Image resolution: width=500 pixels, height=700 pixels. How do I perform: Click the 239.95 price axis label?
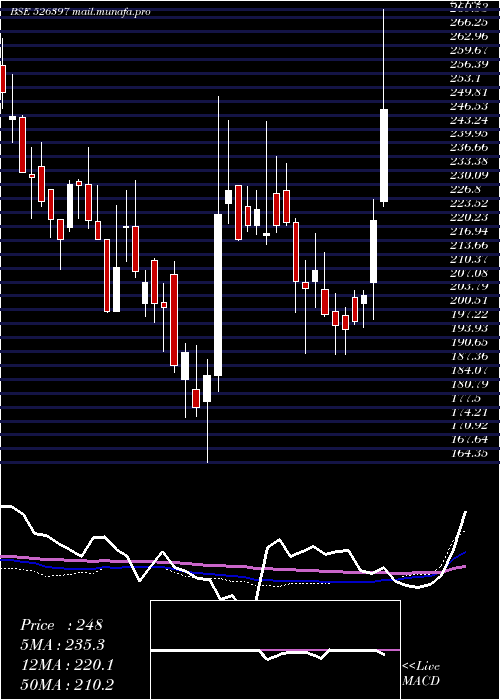point(470,133)
